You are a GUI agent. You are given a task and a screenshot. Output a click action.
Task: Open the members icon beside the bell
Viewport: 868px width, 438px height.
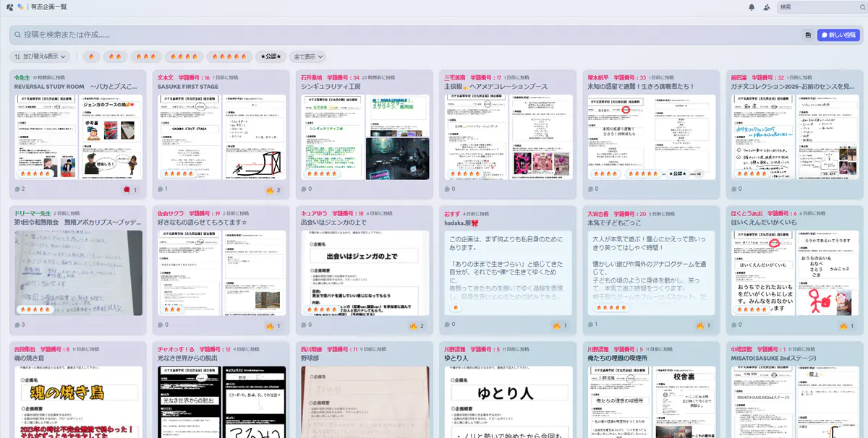pyautogui.click(x=767, y=7)
